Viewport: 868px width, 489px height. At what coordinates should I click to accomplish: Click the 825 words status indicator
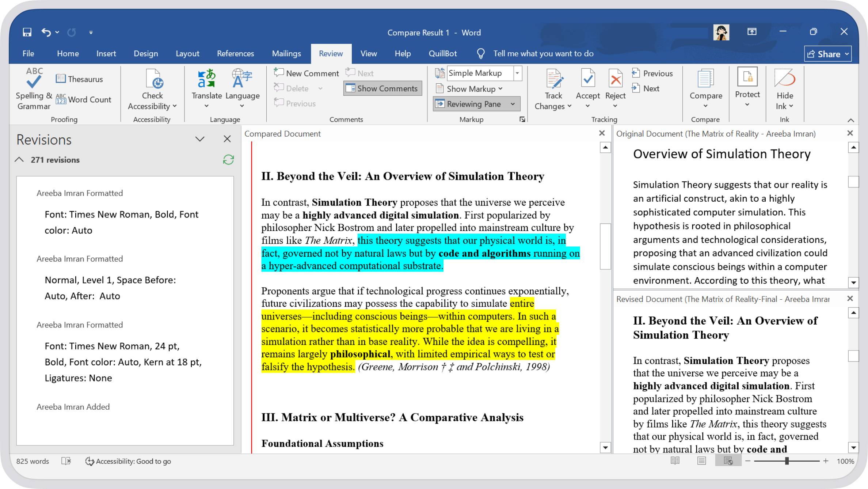tap(33, 461)
